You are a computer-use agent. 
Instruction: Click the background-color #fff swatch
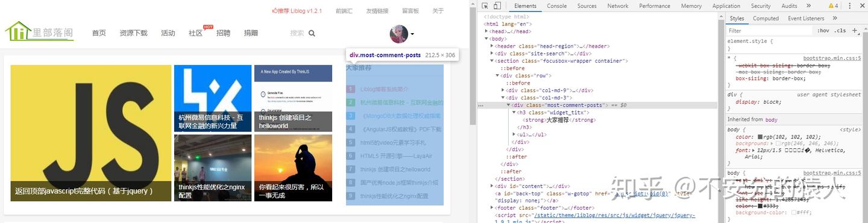coord(794,213)
